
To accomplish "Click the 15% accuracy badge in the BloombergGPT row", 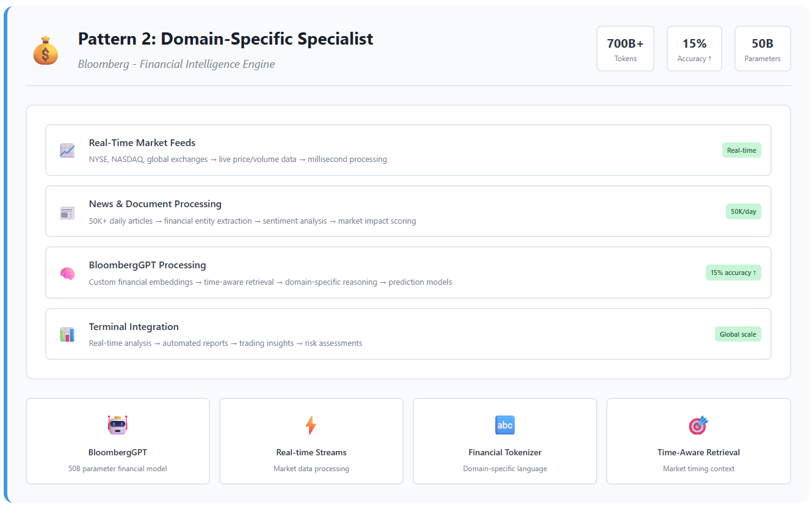I will (733, 273).
